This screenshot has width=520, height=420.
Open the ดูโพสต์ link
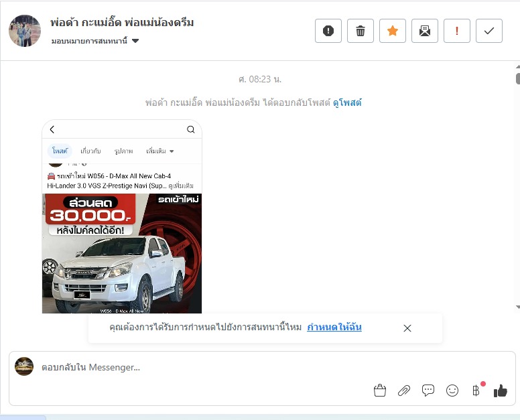coord(347,102)
